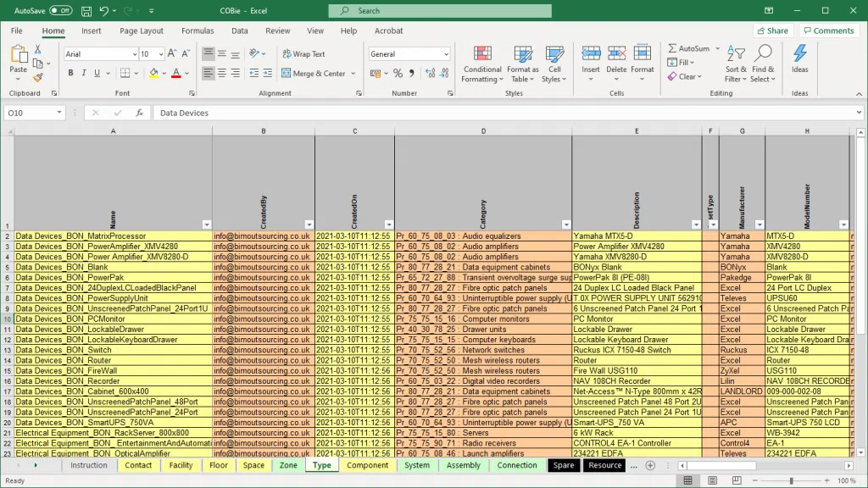The image size is (868, 488).
Task: Open Sort & Filter tool
Action: point(736,54)
